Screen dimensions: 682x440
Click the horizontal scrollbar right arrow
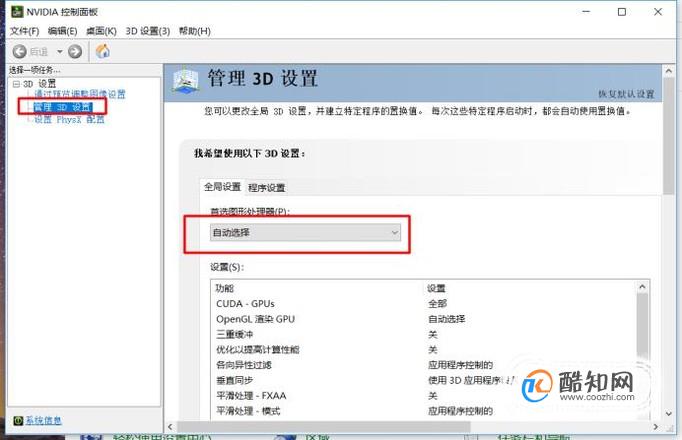pyautogui.click(x=655, y=427)
